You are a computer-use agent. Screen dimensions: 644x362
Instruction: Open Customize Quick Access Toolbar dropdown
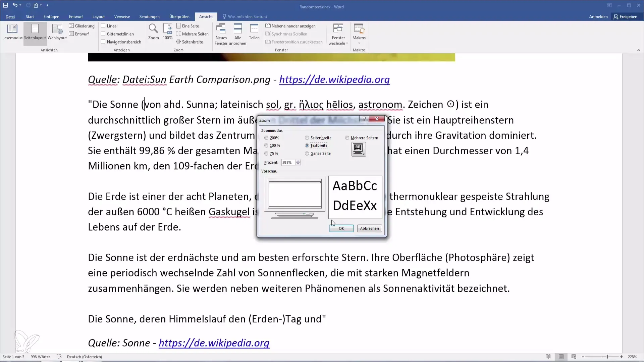click(x=47, y=5)
